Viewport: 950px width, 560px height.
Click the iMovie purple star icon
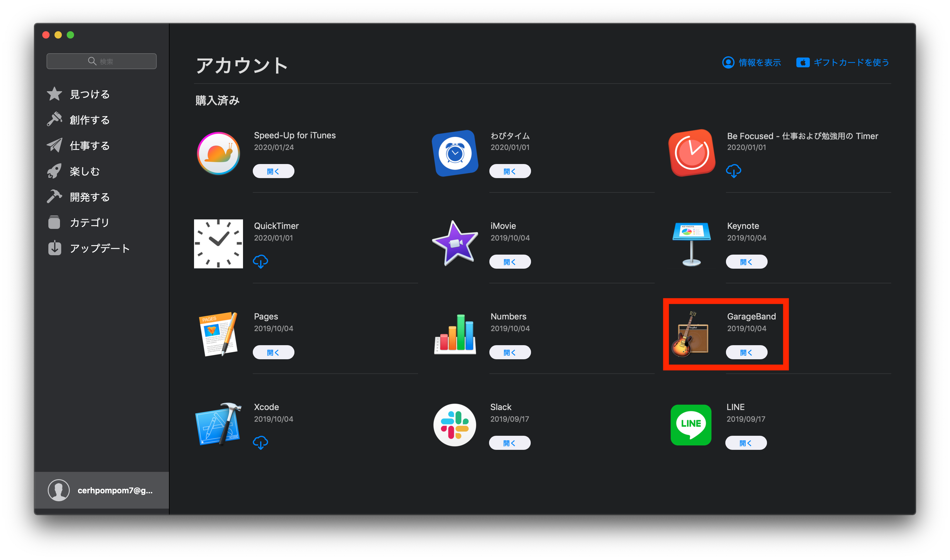point(455,244)
